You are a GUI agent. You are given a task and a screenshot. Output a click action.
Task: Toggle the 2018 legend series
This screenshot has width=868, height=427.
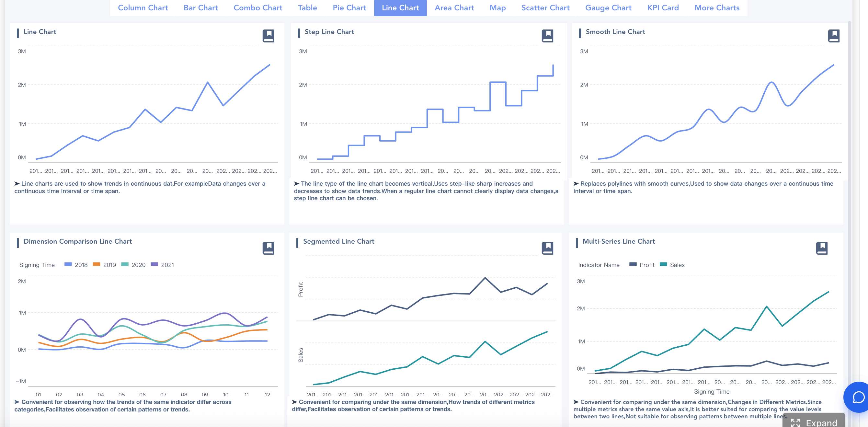coord(76,265)
